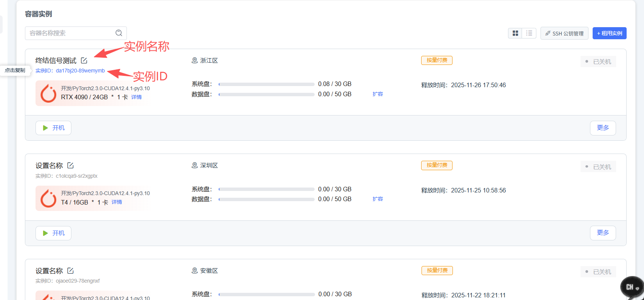644x300 pixels.
Task: Open SSH 公钥管理 key management
Action: coord(564,33)
